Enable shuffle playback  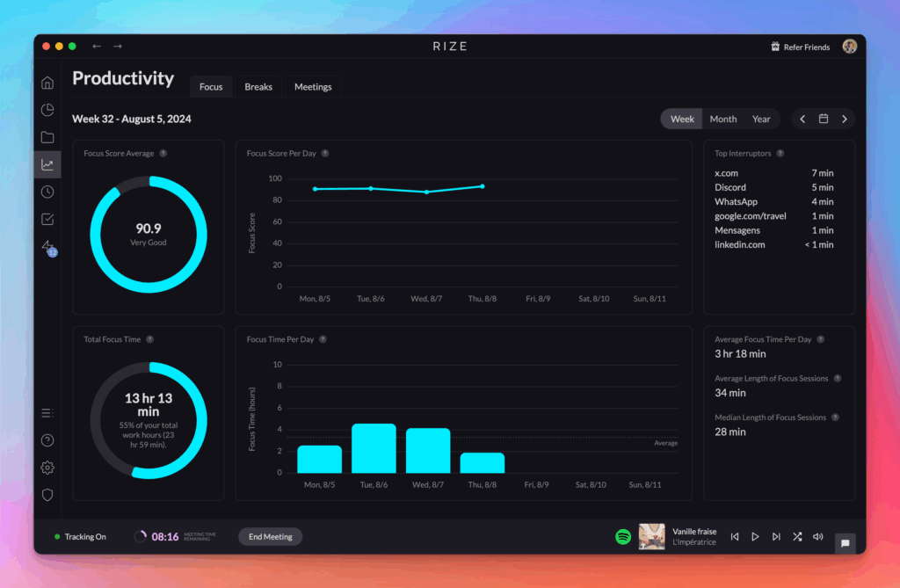point(797,536)
